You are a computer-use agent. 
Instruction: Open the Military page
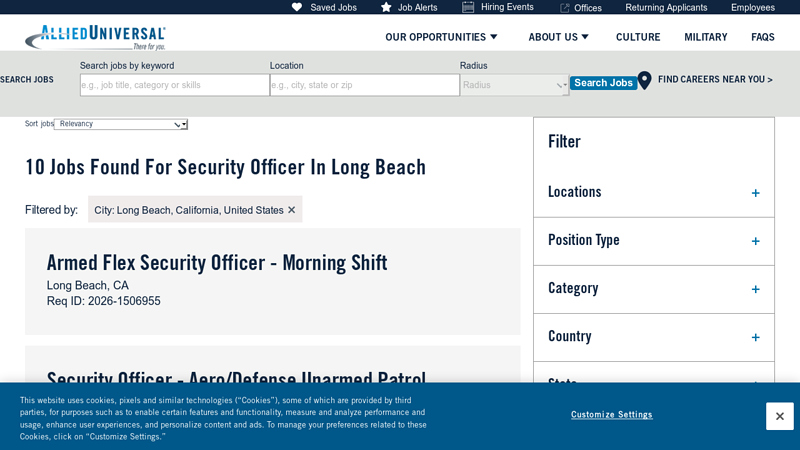click(x=706, y=37)
